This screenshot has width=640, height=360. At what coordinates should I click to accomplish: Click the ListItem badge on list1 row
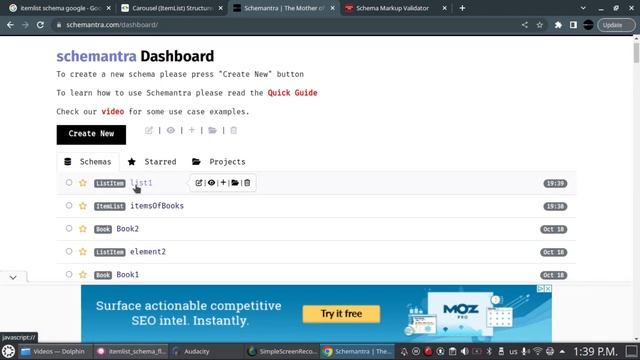110,183
